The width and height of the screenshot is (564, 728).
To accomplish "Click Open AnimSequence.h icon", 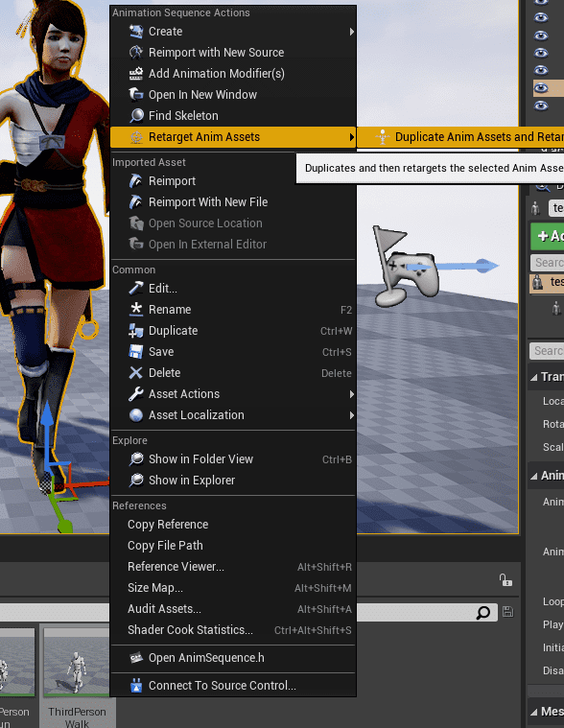I will [136, 658].
